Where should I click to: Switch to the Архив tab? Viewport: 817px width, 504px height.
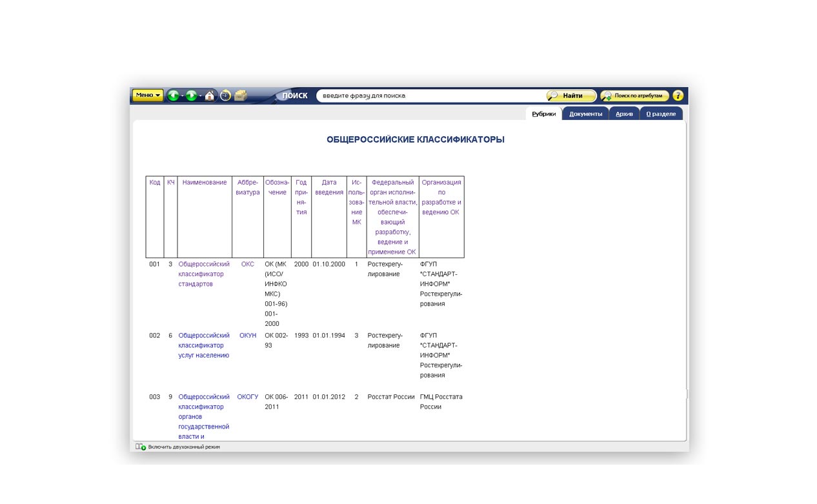coord(624,114)
